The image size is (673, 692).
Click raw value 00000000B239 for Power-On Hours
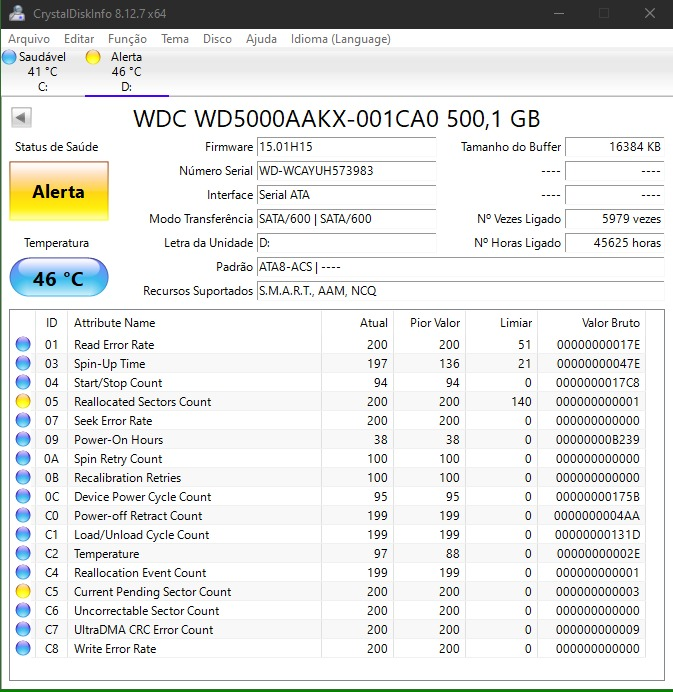pyautogui.click(x=598, y=440)
